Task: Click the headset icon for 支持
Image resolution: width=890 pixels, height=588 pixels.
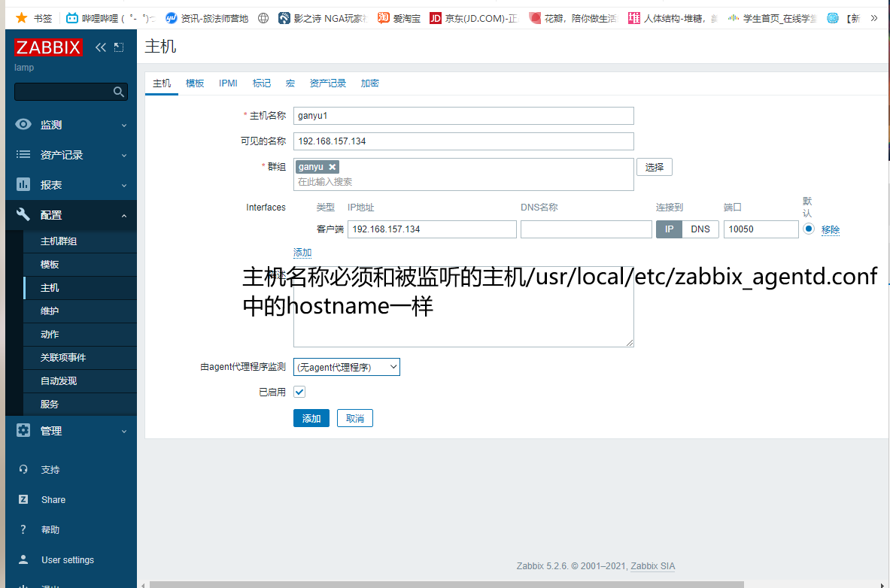Action: pos(23,469)
